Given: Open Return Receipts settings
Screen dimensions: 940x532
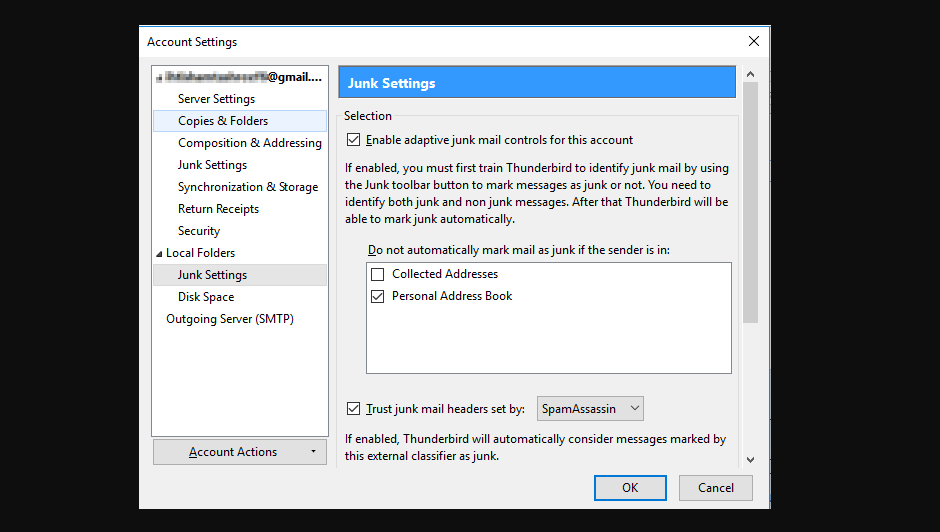Looking at the screenshot, I should (218, 209).
